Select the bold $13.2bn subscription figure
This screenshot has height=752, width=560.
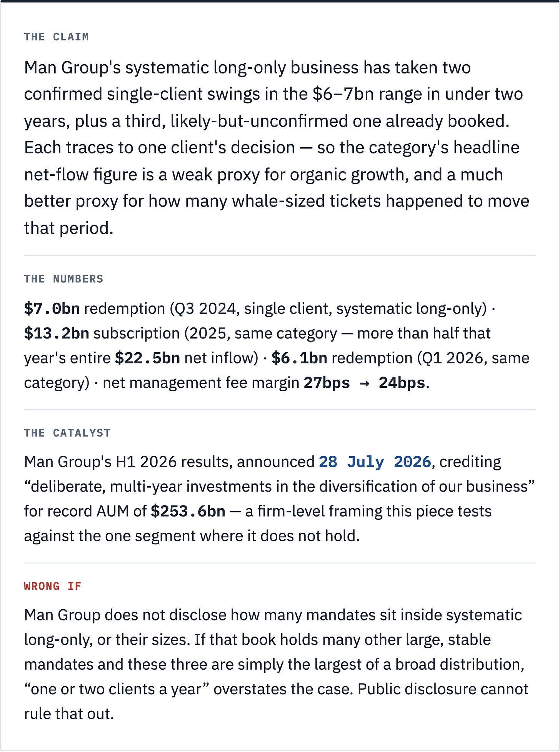(x=57, y=333)
